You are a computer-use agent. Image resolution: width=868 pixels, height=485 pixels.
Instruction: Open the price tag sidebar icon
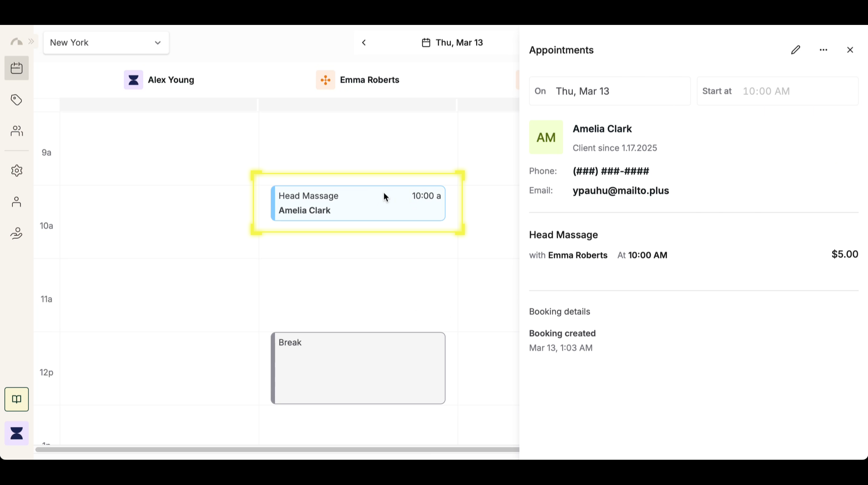17,100
